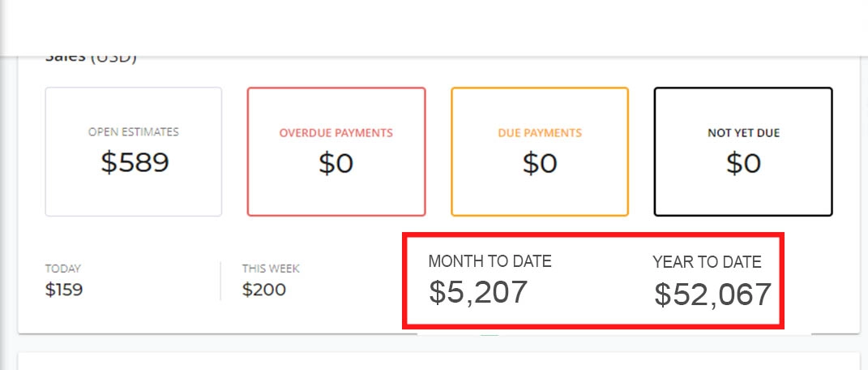Image resolution: width=868 pixels, height=370 pixels.
Task: Click the This Week sales label
Action: (271, 269)
